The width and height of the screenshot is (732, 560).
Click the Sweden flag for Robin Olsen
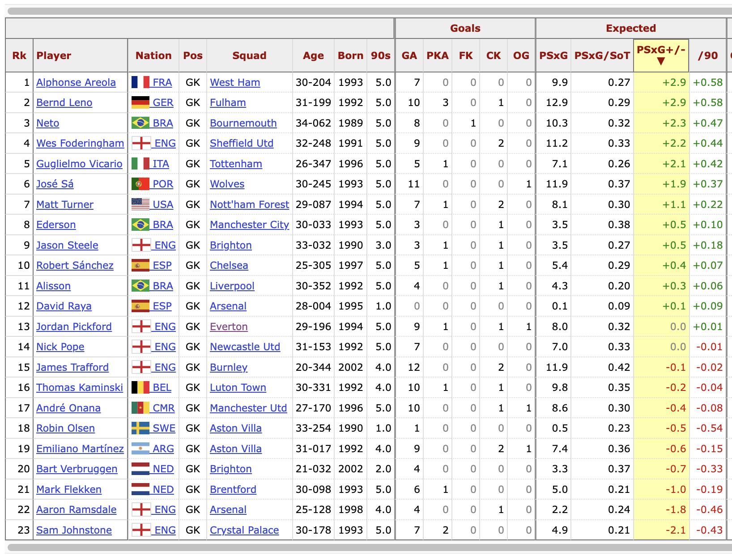140,428
